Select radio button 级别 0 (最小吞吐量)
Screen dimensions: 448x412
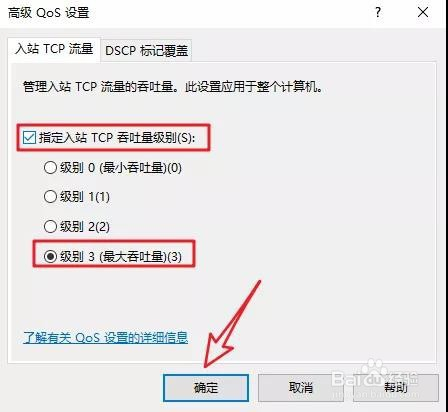50,167
